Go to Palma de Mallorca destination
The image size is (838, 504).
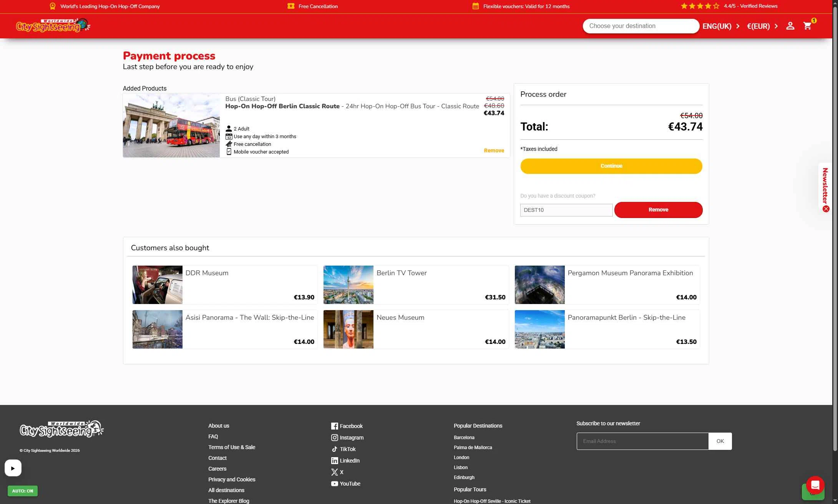(473, 448)
